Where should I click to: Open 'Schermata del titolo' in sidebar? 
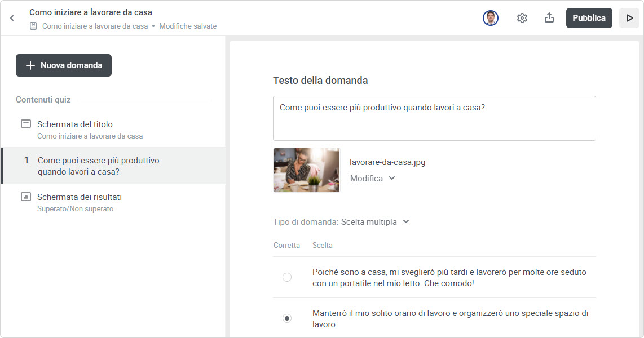pos(75,124)
